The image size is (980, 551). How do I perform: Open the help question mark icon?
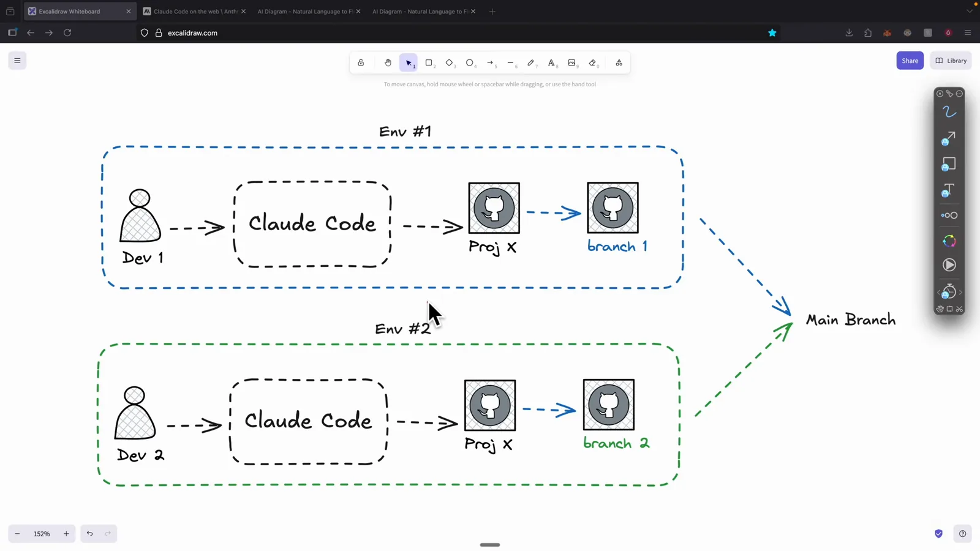962,534
